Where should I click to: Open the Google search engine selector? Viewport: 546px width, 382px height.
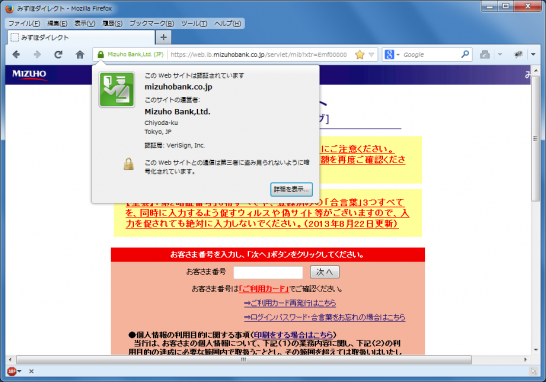pyautogui.click(x=392, y=55)
